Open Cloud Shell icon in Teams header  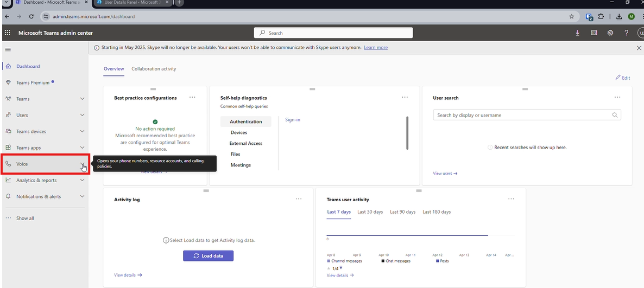click(x=594, y=33)
